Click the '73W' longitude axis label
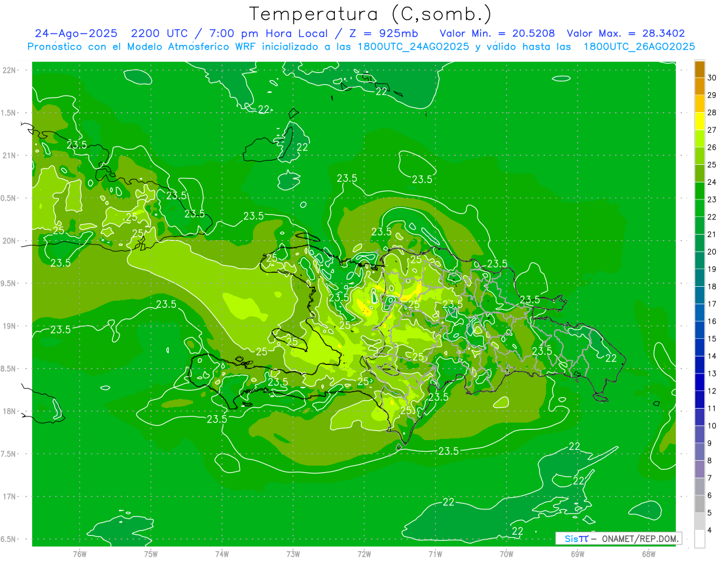 coord(293,554)
